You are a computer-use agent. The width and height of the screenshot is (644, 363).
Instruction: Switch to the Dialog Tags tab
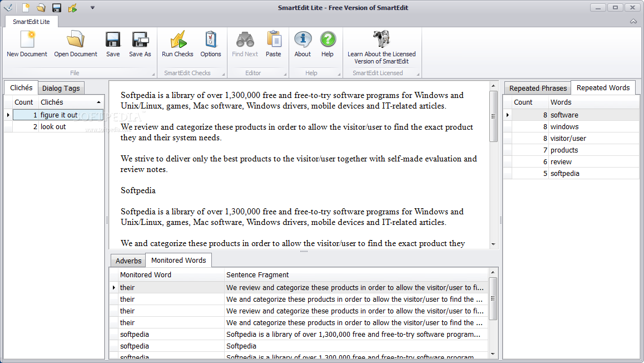tap(61, 89)
